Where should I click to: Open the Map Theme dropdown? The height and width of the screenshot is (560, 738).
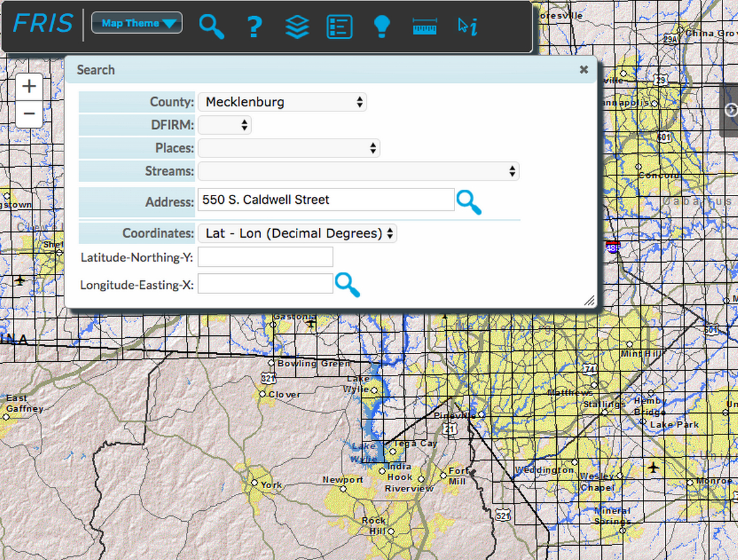pos(137,23)
